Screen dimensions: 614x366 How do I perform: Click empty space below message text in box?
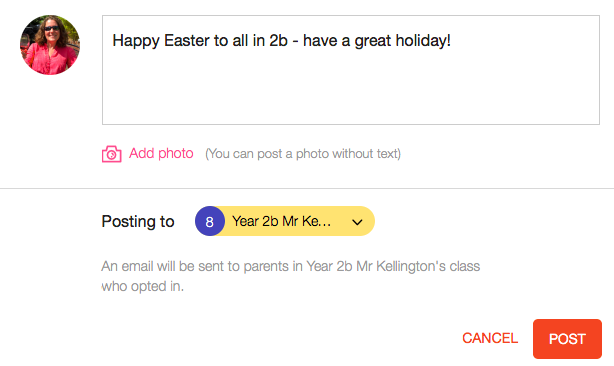pos(351,90)
